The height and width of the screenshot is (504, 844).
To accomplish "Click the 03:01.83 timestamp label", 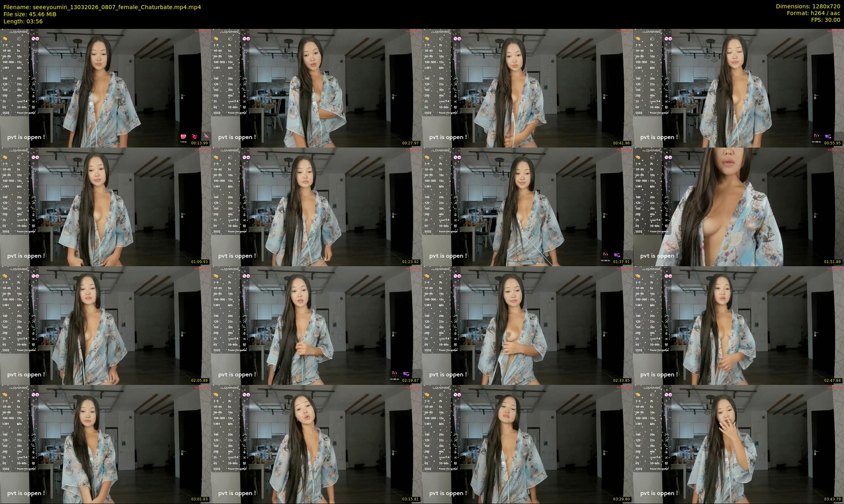I will [x=200, y=499].
